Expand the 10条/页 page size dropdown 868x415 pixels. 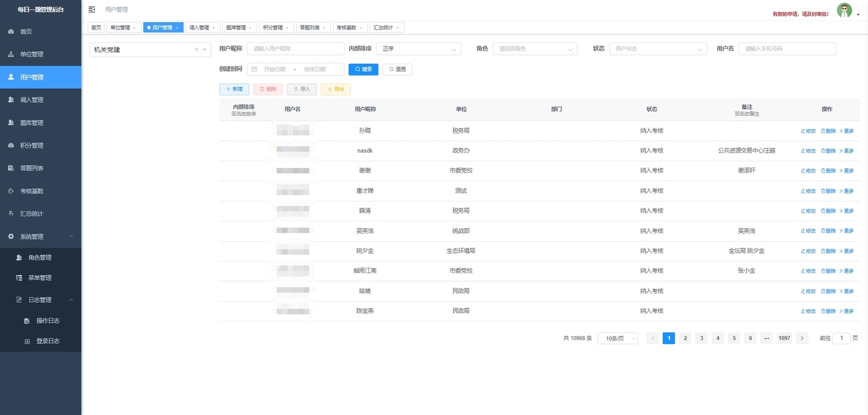[618, 338]
